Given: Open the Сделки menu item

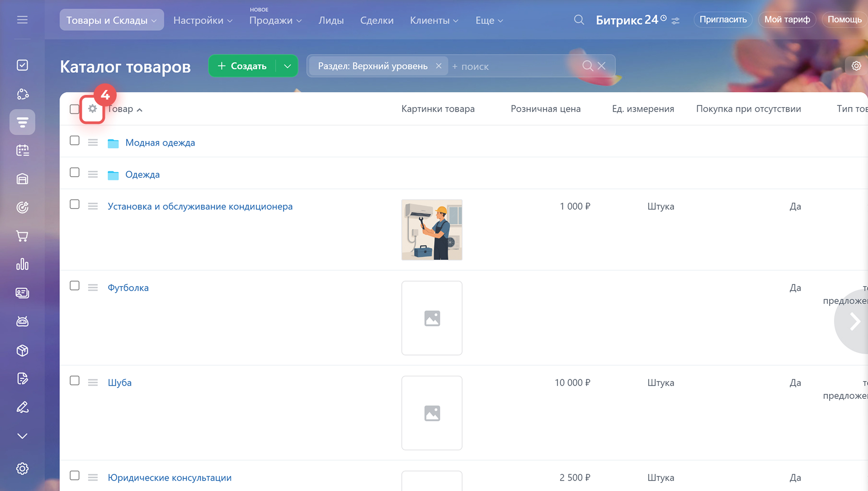Looking at the screenshot, I should coord(377,20).
